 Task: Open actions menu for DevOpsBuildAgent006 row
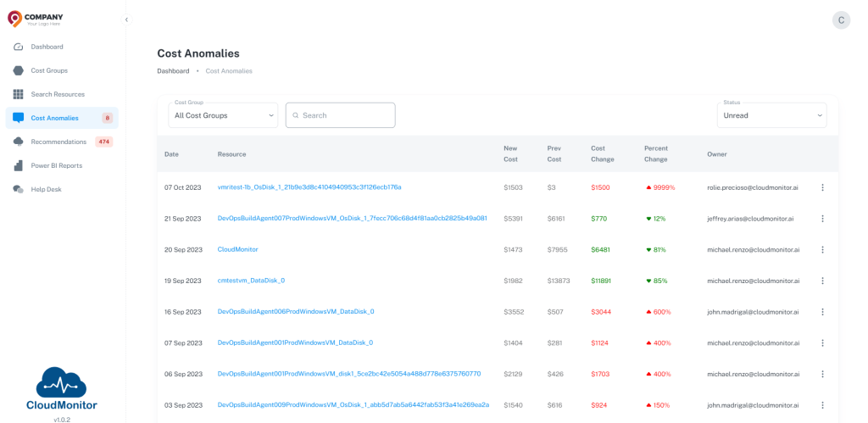pos(822,312)
